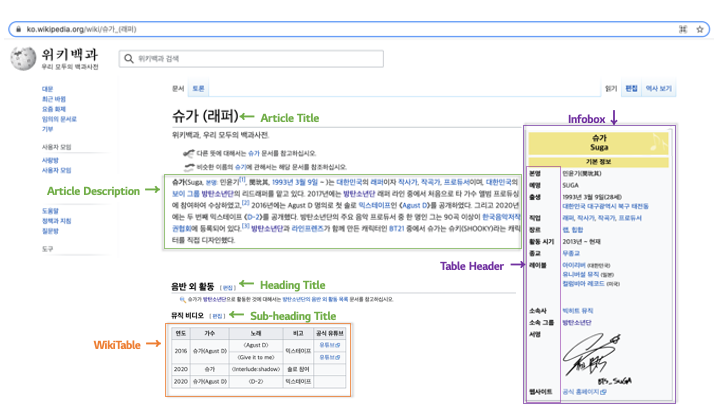Image resolution: width=720 pixels, height=405 pixels.
Task: Click the article title 슈가 (래퍼)
Action: click(x=205, y=116)
